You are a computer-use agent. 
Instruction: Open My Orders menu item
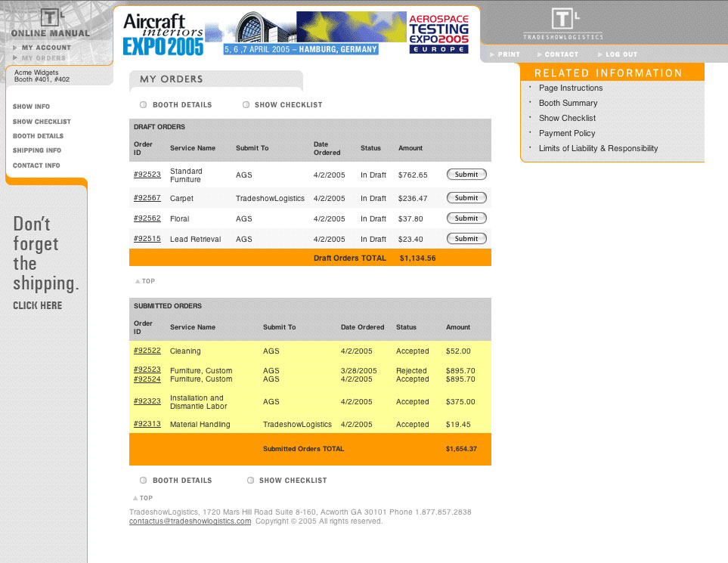point(44,58)
